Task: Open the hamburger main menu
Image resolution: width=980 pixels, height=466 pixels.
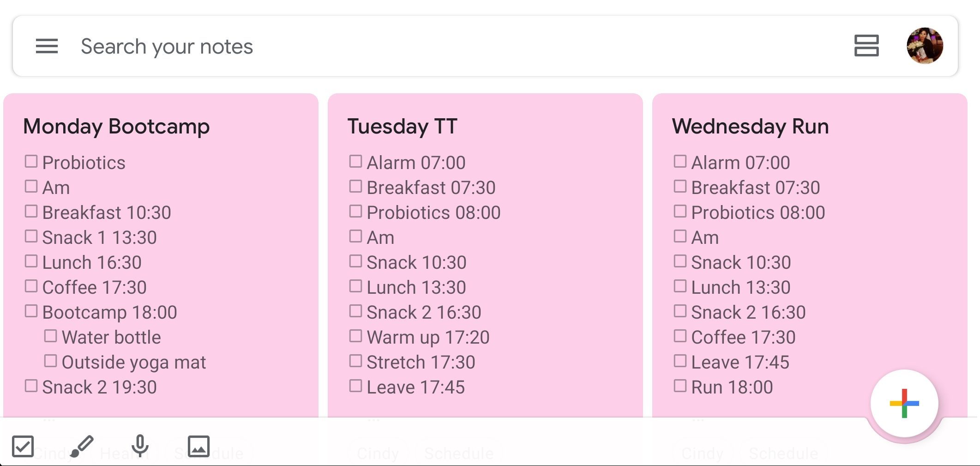Action: point(47,46)
